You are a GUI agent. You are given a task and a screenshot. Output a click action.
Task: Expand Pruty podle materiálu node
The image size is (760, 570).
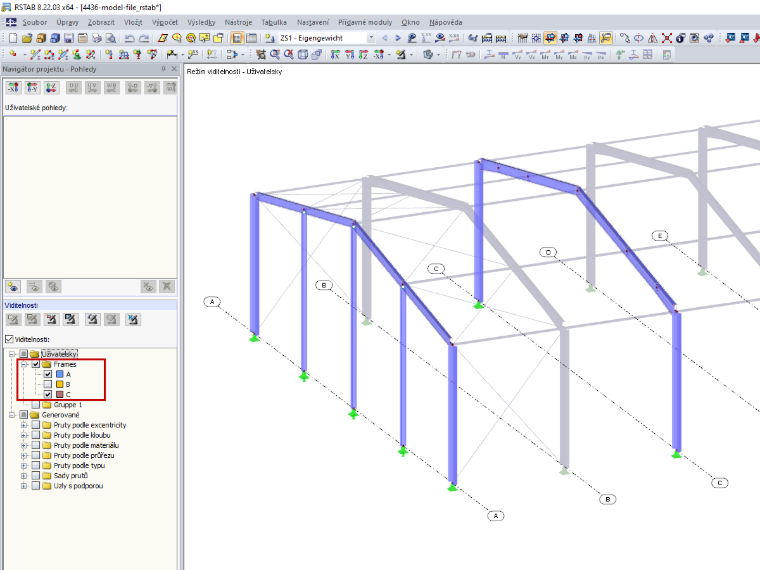24,445
